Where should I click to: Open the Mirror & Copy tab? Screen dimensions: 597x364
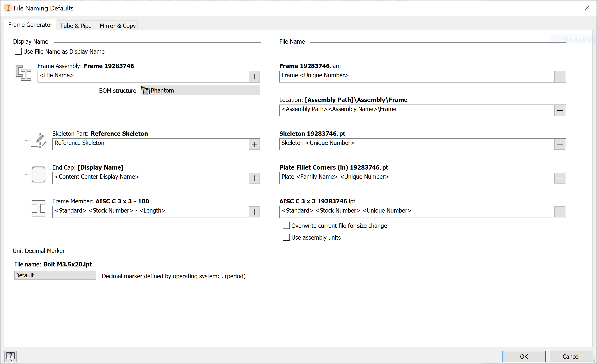(x=117, y=26)
